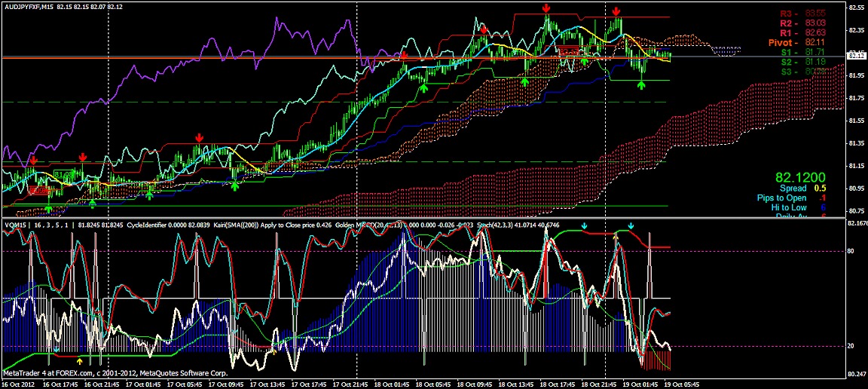Screen dimensions: 868x389
Task: Click the 82.35 price scale value
Action: coord(857,30)
